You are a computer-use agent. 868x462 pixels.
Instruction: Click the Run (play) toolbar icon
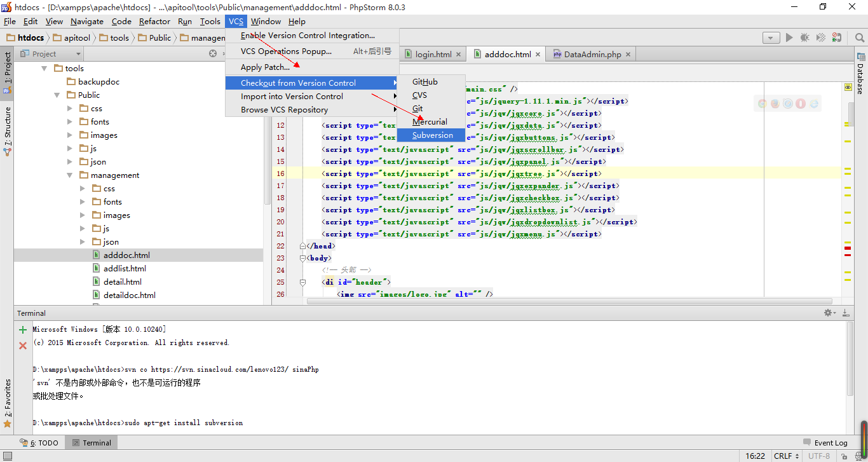point(789,38)
